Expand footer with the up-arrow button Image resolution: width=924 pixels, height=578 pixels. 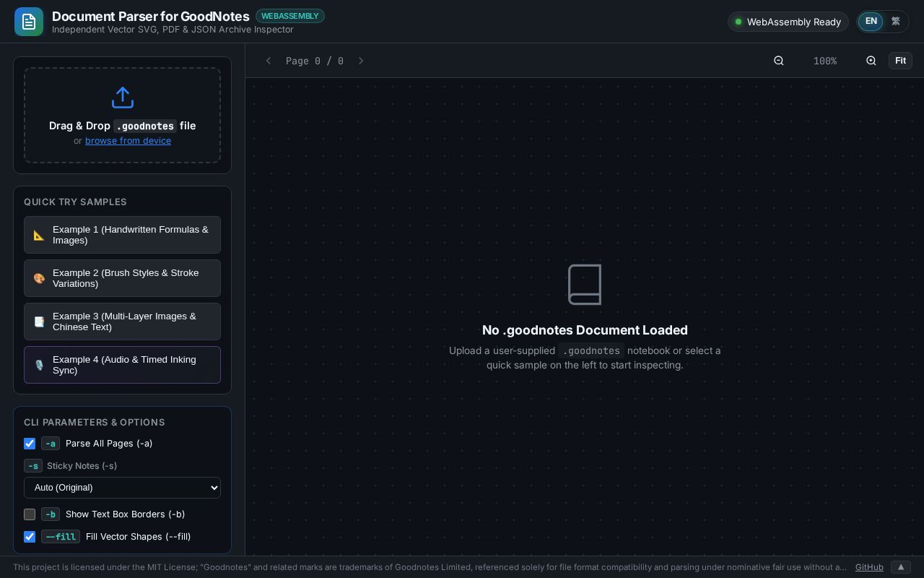tap(901, 567)
